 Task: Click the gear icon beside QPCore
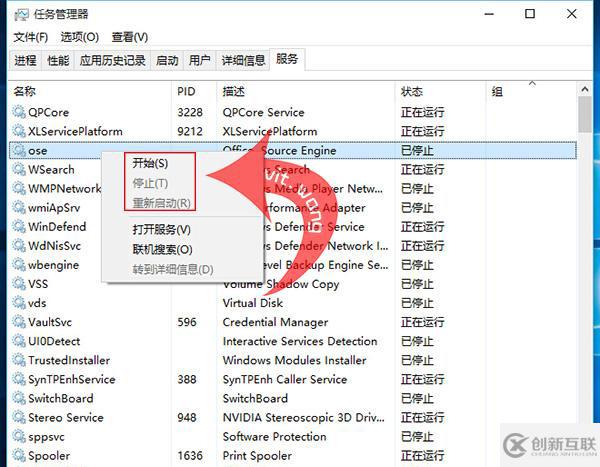coord(19,111)
